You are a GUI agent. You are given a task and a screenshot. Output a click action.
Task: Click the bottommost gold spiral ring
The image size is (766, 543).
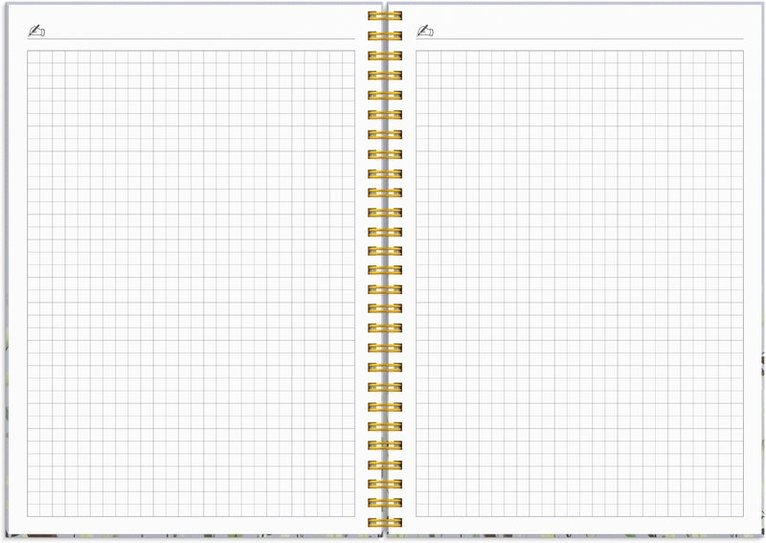[x=384, y=523]
